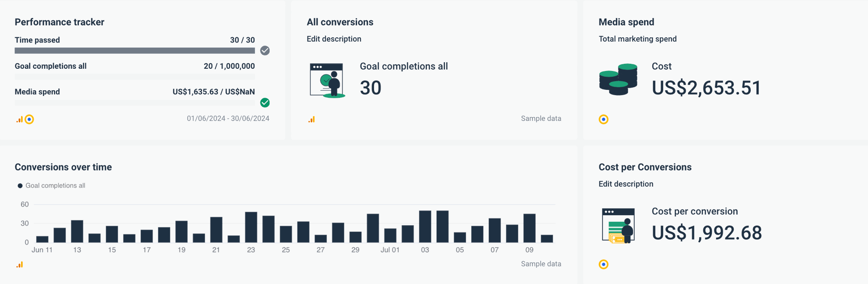This screenshot has width=868, height=284.
Task: Click the Google Ads icon in Cost per Conversions
Action: [x=604, y=264]
